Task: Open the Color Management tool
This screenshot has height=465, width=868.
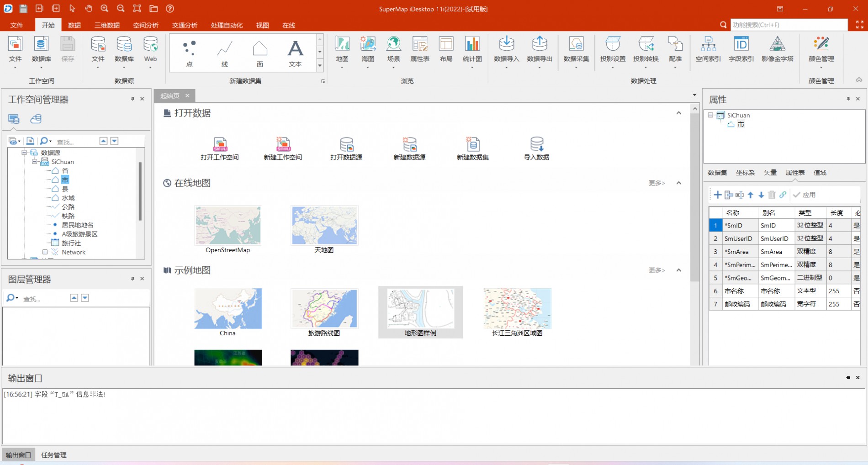Action: pyautogui.click(x=821, y=44)
